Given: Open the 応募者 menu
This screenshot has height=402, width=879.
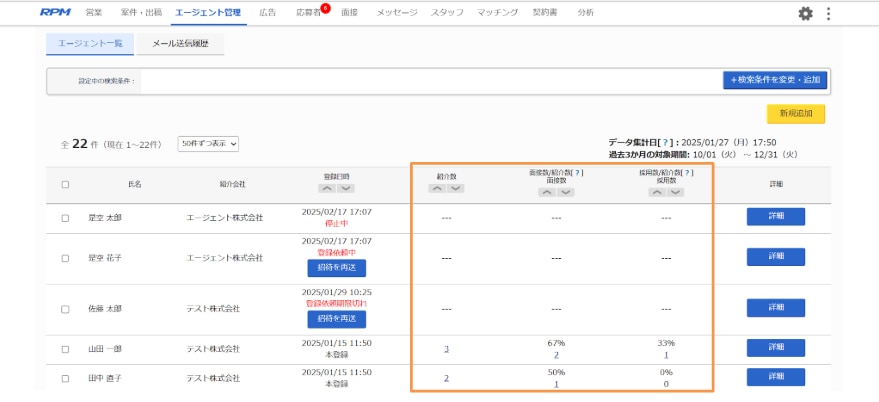Looking at the screenshot, I should click(309, 12).
